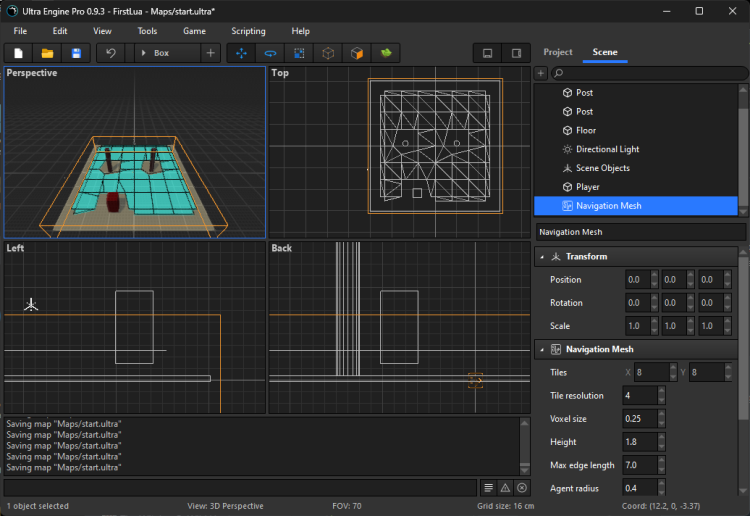Viewport: 750px width, 516px height.
Task: Switch to the Project tab
Action: [x=558, y=52]
